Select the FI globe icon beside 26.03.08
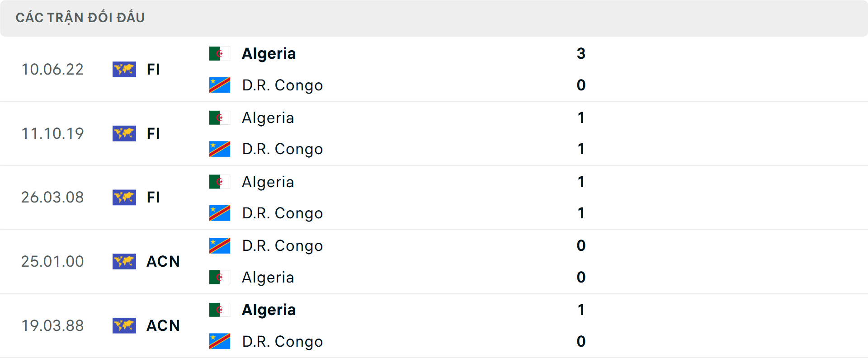The image size is (868, 358). 124,198
